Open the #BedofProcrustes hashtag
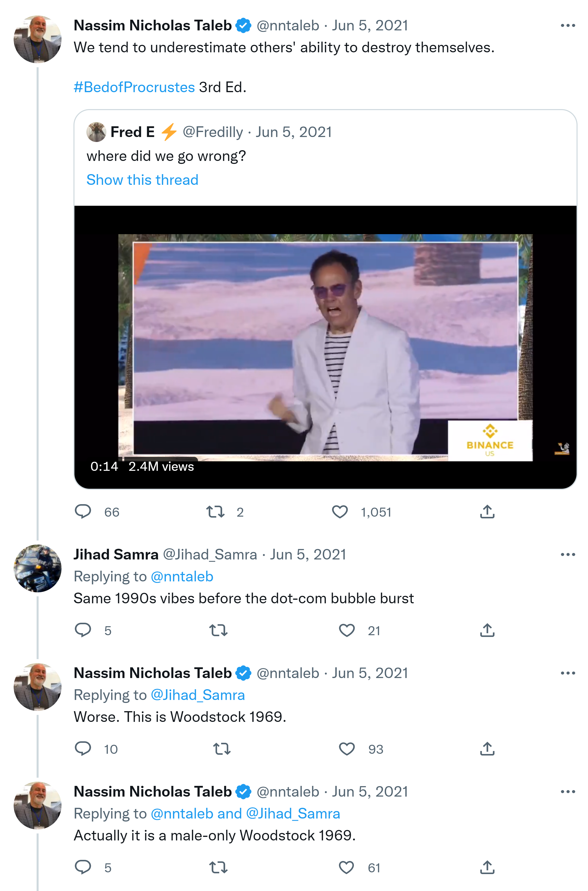588x891 pixels. 134,87
